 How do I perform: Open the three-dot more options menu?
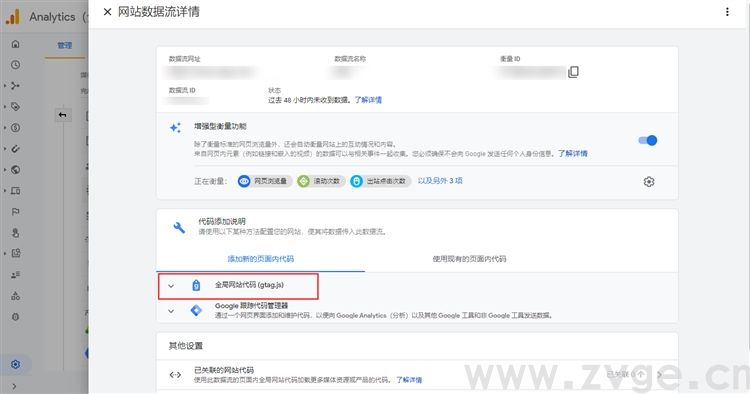click(x=727, y=12)
